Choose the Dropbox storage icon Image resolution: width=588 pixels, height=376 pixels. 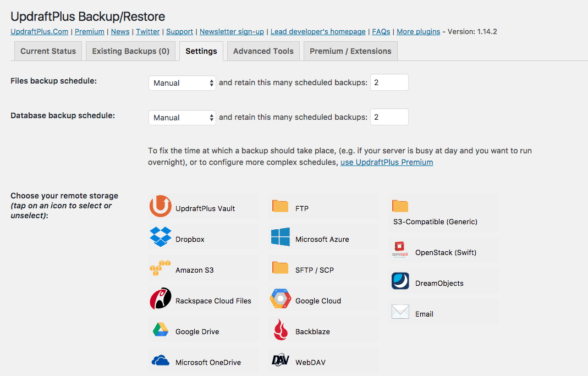click(161, 237)
